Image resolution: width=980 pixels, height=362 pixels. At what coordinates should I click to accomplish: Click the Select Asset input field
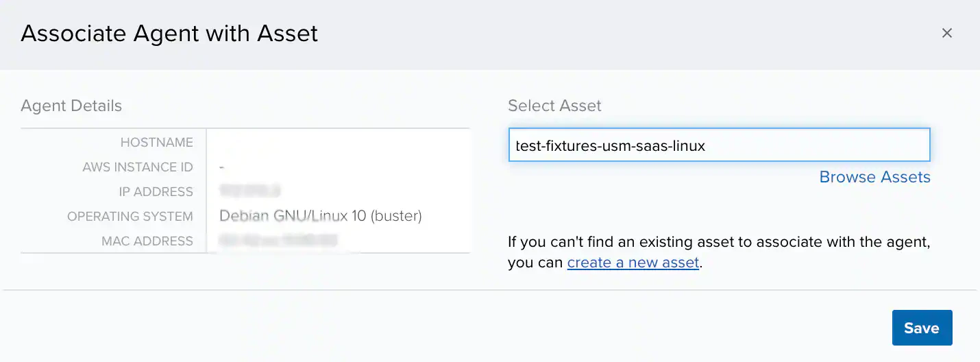(719, 145)
